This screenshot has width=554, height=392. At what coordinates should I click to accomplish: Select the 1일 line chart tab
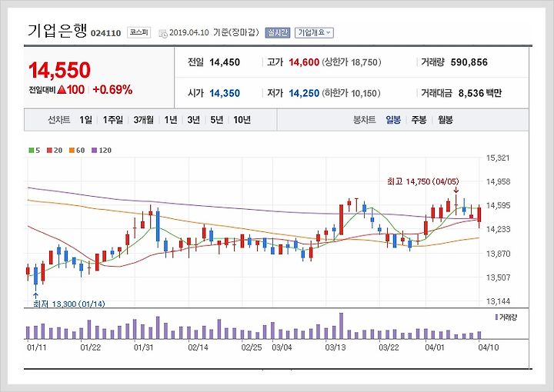(85, 120)
